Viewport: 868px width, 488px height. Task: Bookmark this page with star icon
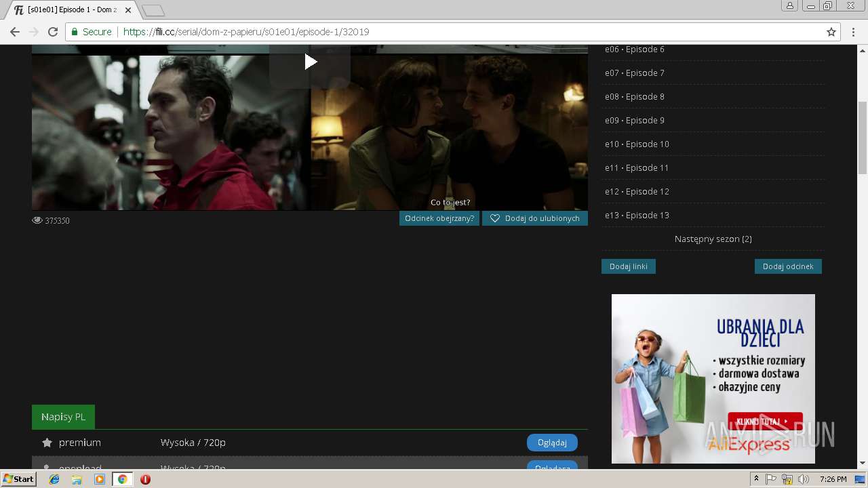[x=831, y=32]
